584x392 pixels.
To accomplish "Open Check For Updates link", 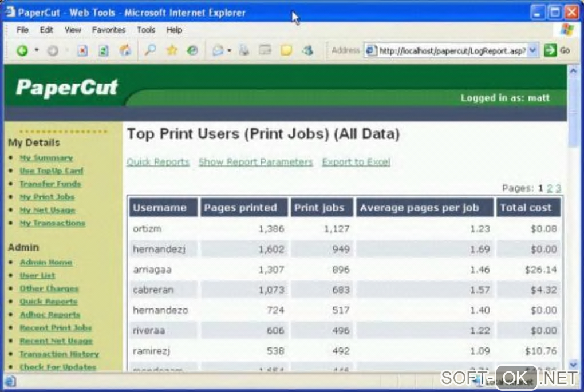I will point(58,367).
